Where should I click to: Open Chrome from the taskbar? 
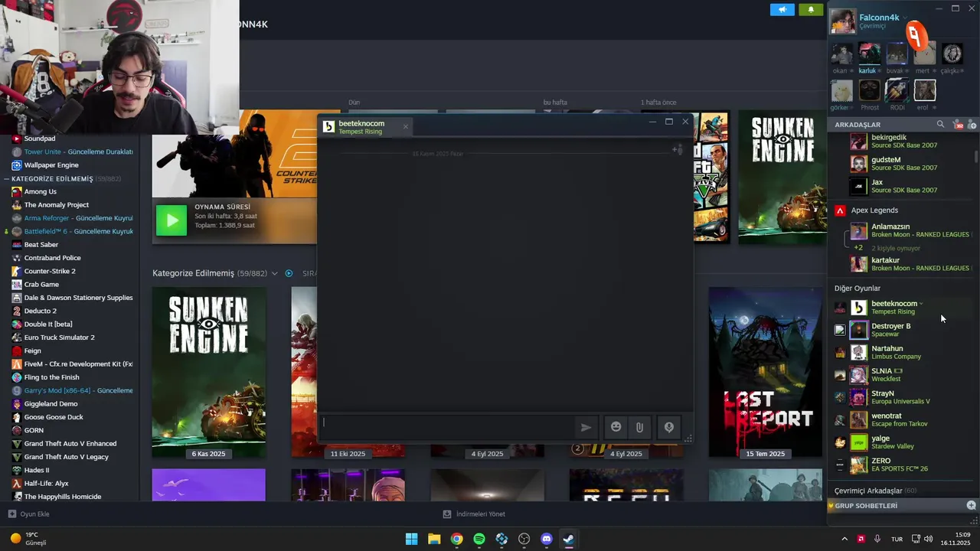pos(456,539)
